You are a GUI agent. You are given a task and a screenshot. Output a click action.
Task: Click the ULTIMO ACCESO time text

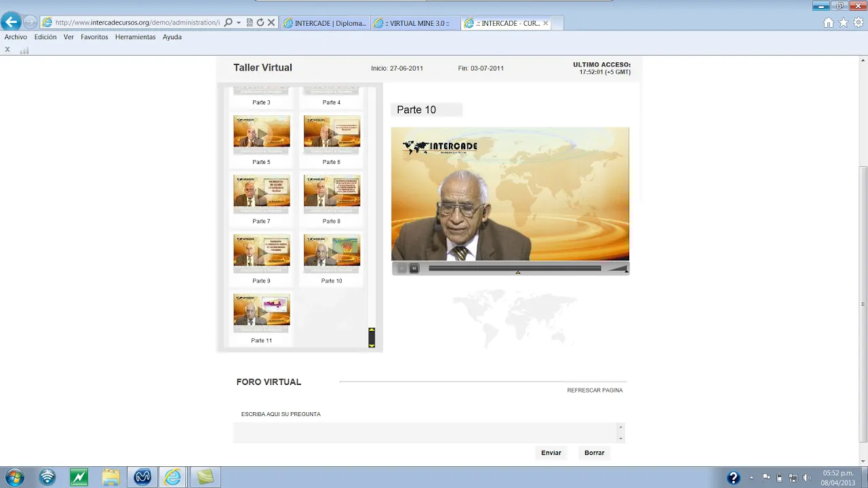click(605, 72)
